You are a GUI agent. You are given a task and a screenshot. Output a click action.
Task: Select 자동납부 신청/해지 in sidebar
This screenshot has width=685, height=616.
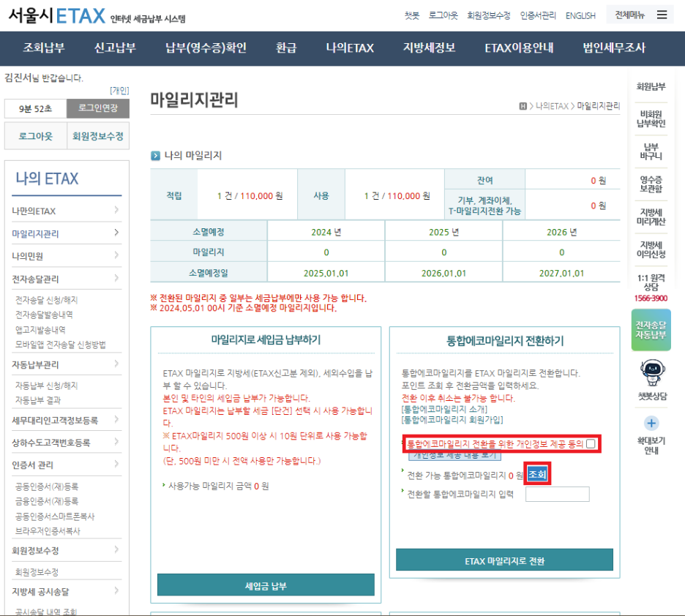(46, 386)
